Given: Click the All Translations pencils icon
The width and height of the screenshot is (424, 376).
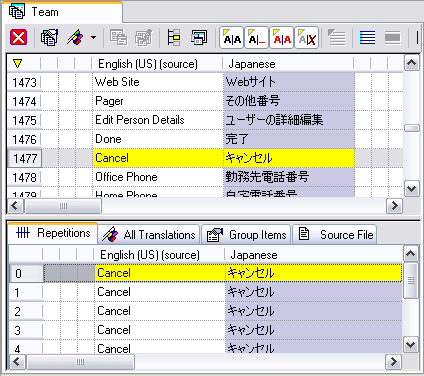Looking at the screenshot, I should (110, 234).
